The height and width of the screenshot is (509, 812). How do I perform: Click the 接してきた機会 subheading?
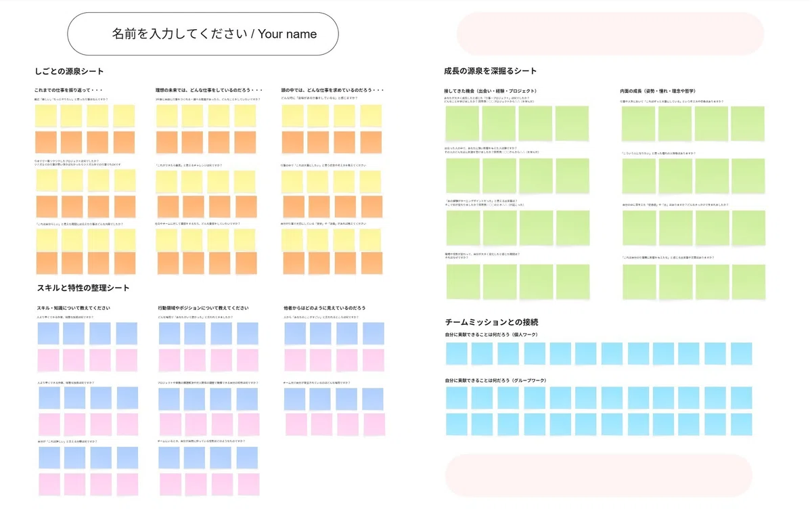pos(491,91)
